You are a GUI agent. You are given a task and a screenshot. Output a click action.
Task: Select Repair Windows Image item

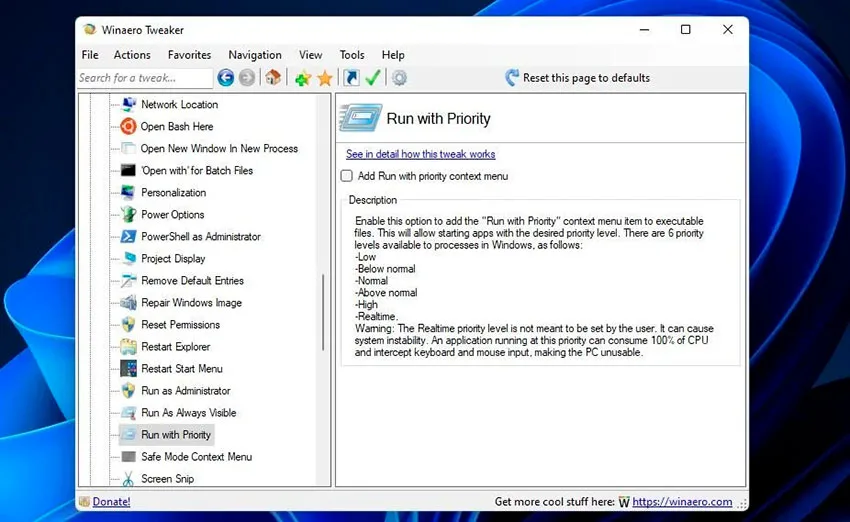(191, 302)
